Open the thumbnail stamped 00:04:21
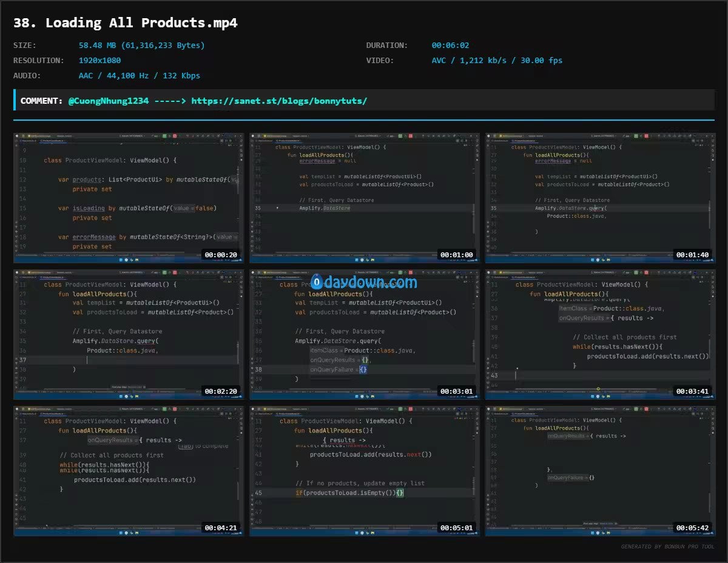 click(x=129, y=471)
